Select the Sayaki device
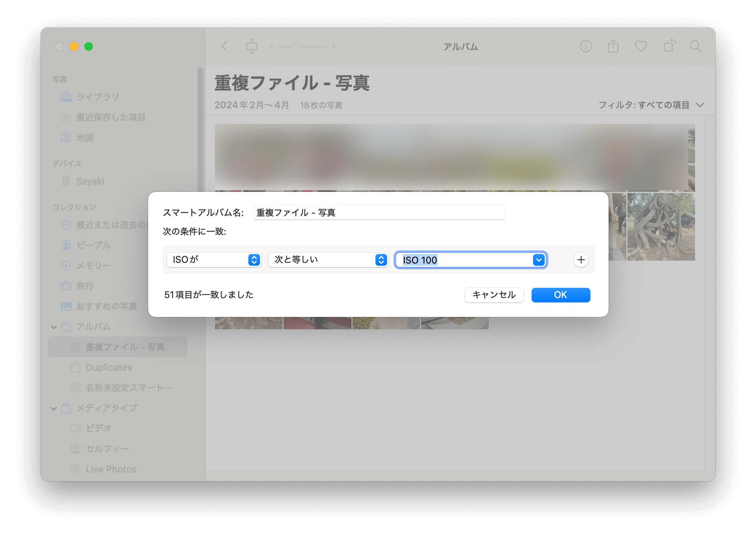756x535 pixels. pos(118,181)
